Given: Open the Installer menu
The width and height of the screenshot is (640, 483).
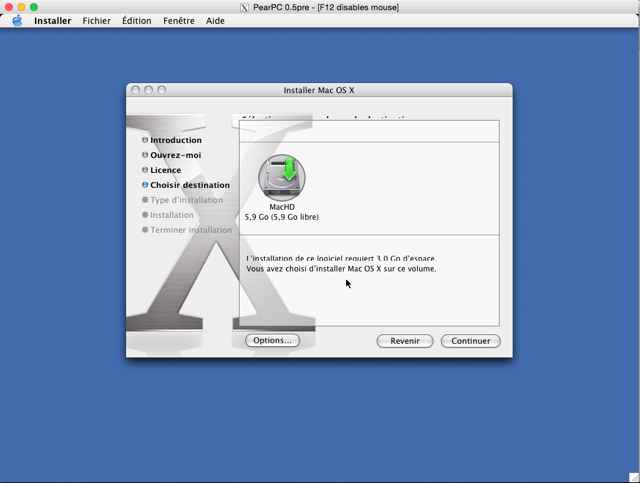Looking at the screenshot, I should click(52, 21).
